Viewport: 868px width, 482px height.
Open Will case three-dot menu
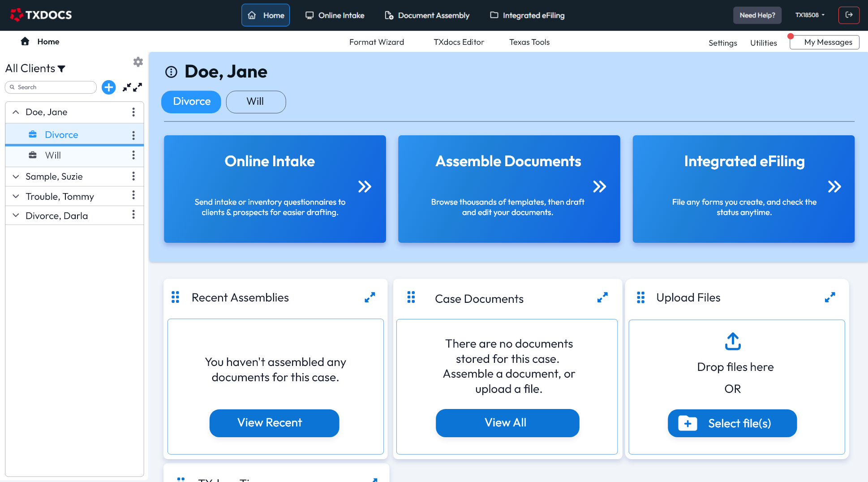[133, 155]
